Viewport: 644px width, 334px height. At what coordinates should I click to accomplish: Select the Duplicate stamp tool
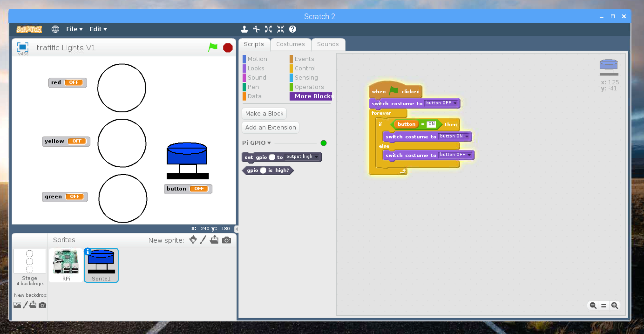(244, 29)
